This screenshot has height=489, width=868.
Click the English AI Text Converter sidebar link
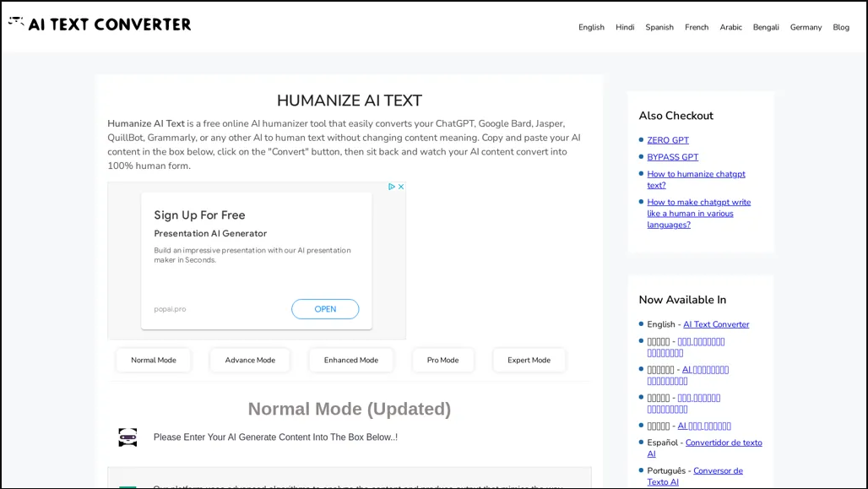pyautogui.click(x=716, y=324)
